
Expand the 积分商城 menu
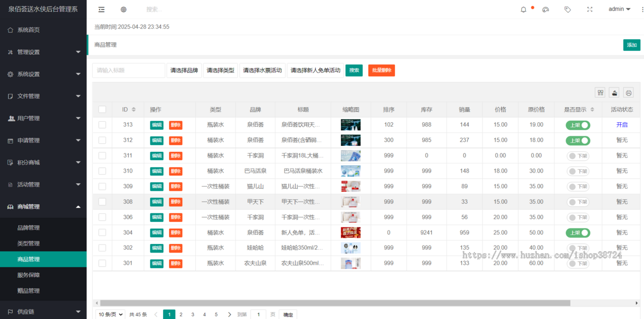coord(43,162)
